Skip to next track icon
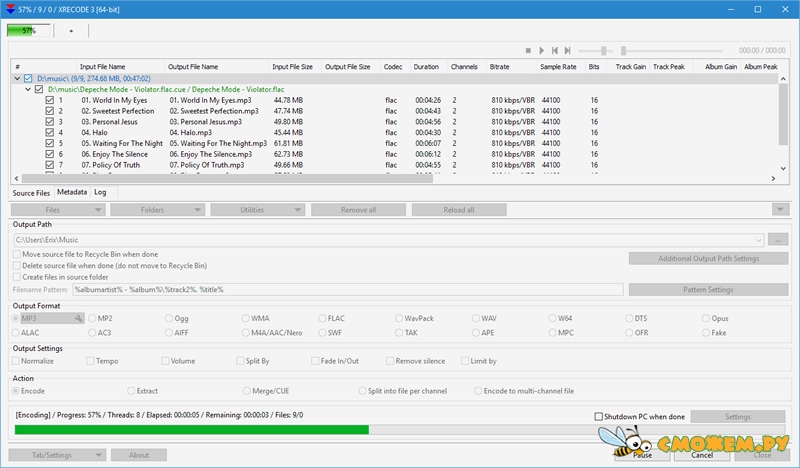This screenshot has height=468, width=800. pyautogui.click(x=567, y=51)
